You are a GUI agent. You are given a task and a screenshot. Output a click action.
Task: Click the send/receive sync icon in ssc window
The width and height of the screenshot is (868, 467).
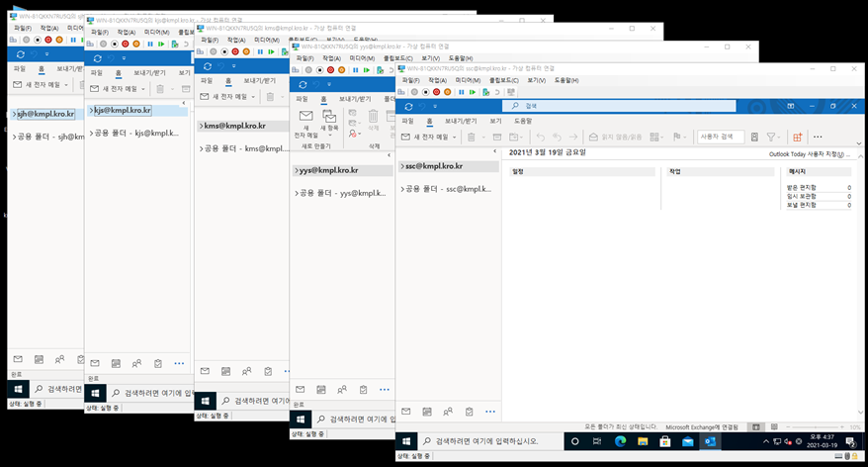pyautogui.click(x=408, y=107)
